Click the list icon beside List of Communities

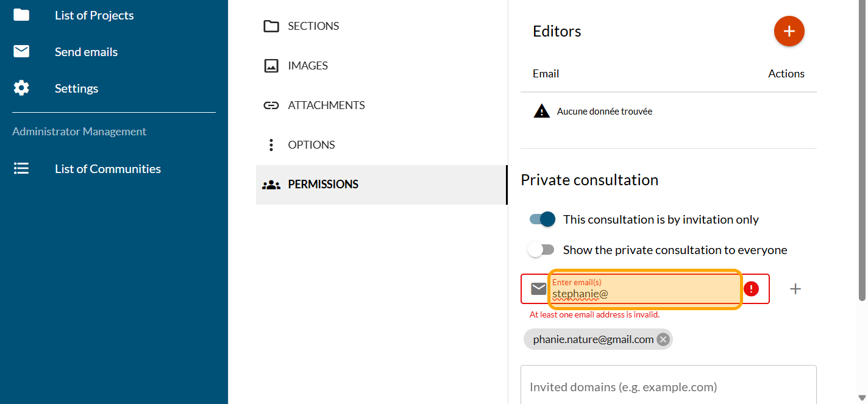point(21,169)
